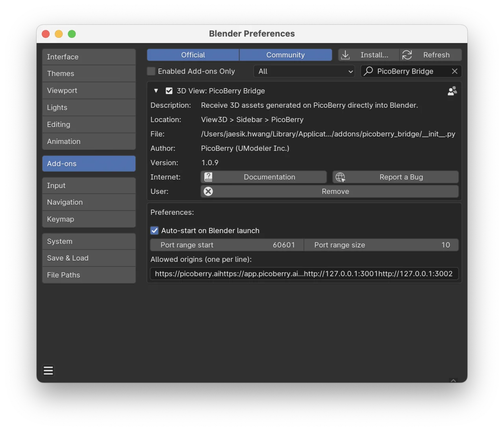Toggle the Official add-ons filter

(x=193, y=55)
